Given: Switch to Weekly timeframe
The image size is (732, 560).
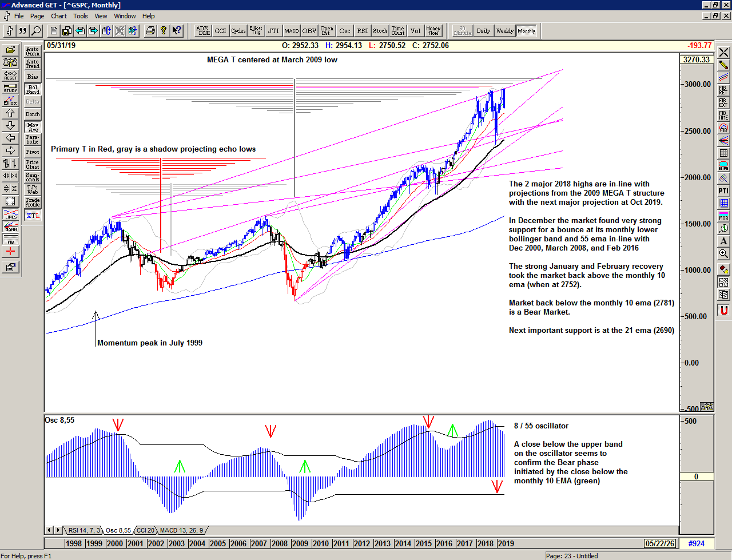Looking at the screenshot, I should (x=504, y=31).
